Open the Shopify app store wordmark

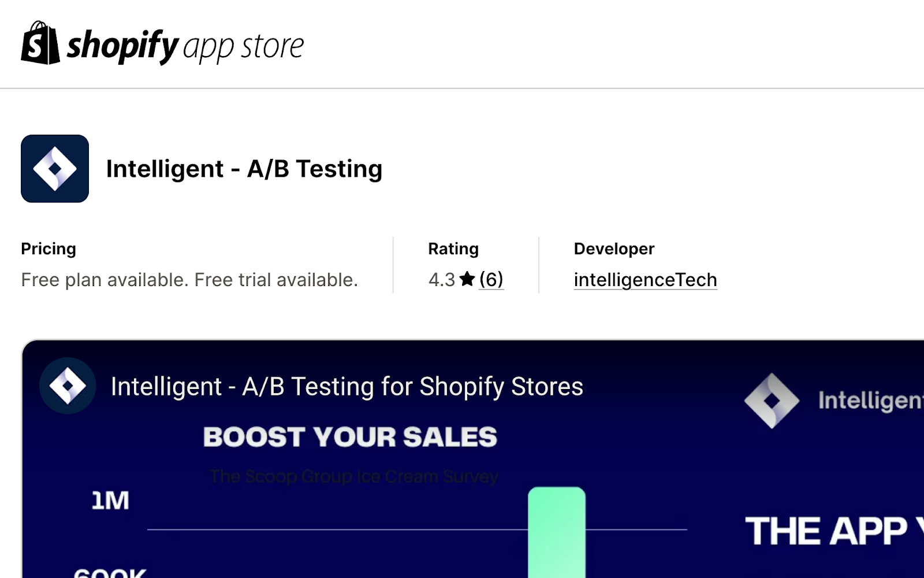tap(185, 46)
